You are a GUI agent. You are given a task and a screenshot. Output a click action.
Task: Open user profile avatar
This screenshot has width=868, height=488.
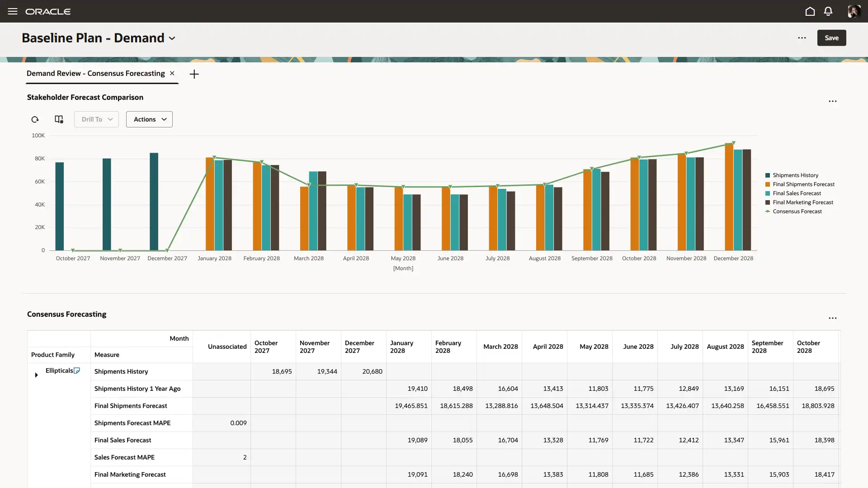[854, 11]
